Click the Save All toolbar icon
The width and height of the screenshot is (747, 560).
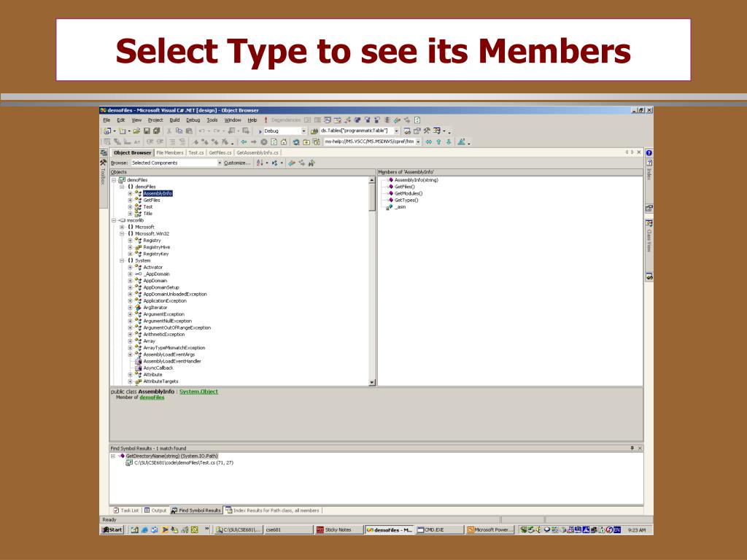tap(156, 131)
